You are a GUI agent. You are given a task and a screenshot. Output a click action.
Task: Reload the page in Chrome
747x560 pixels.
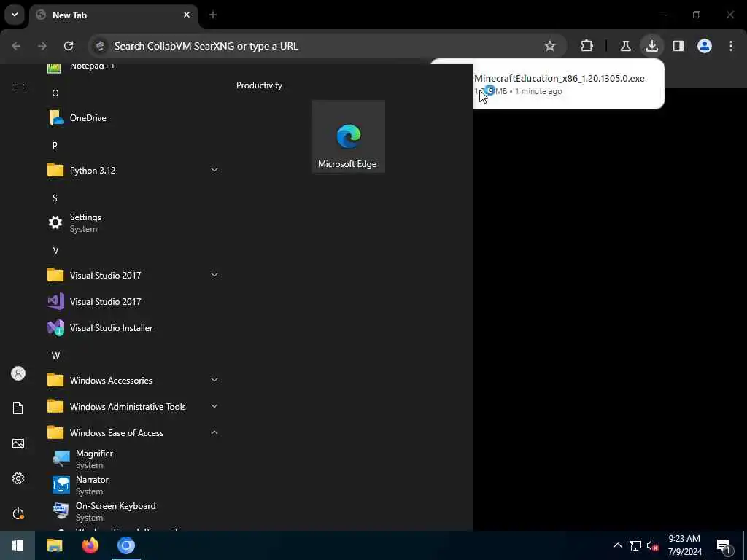tap(69, 46)
